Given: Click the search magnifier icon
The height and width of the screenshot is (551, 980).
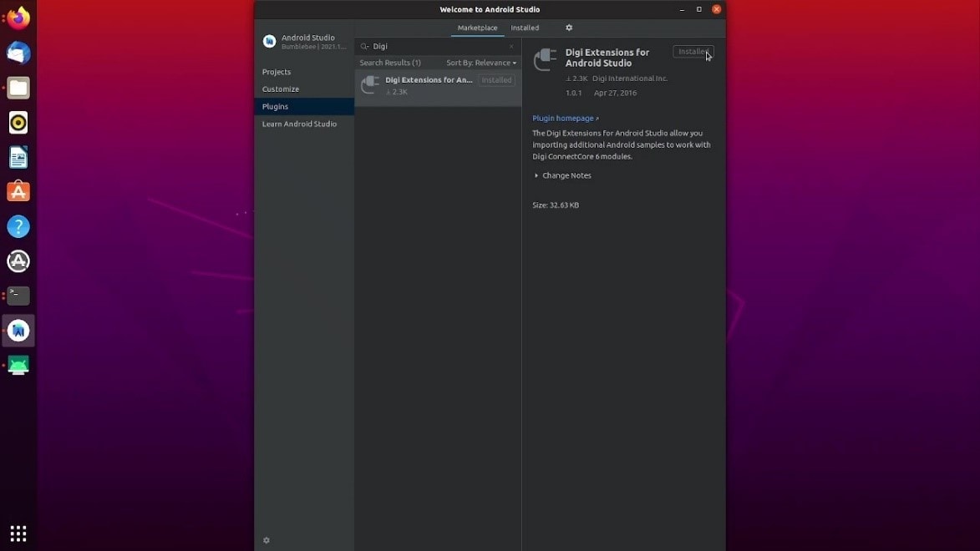Looking at the screenshot, I should [x=364, y=47].
